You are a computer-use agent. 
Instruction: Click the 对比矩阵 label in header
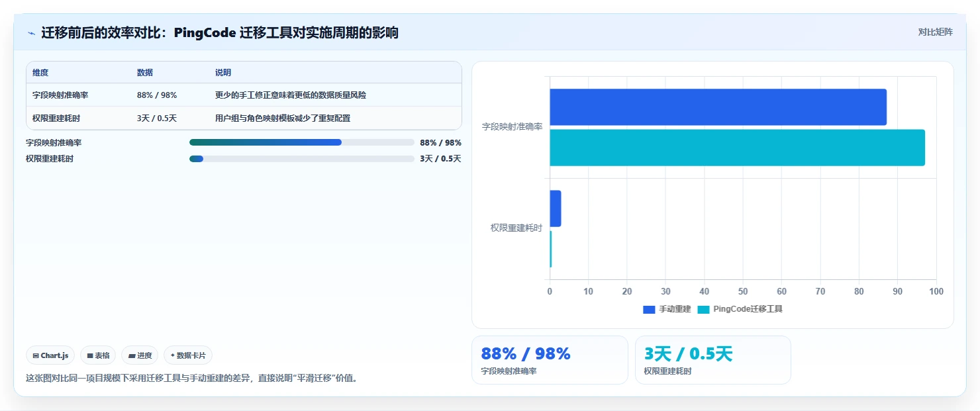pyautogui.click(x=935, y=32)
